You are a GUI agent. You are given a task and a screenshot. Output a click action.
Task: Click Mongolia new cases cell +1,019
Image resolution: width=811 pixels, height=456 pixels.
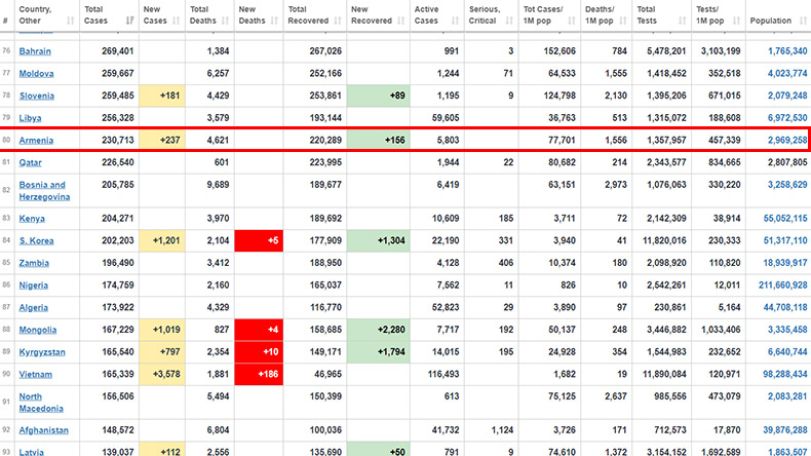tap(162, 330)
